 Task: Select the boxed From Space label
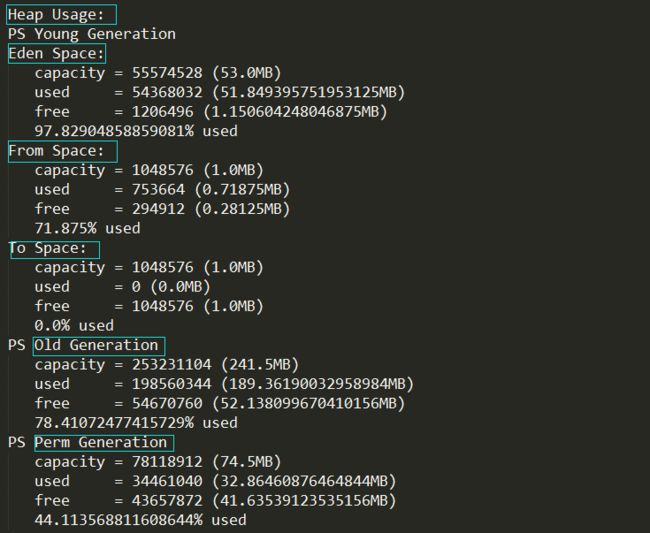click(x=63, y=151)
